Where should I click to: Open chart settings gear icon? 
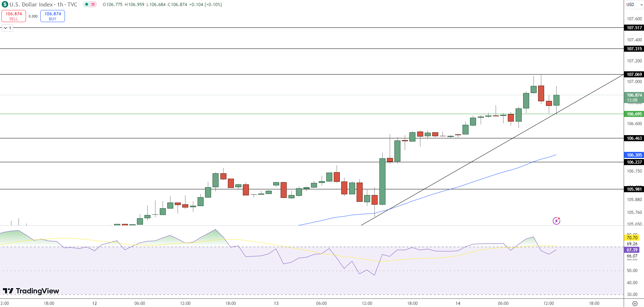pyautogui.click(x=635, y=303)
